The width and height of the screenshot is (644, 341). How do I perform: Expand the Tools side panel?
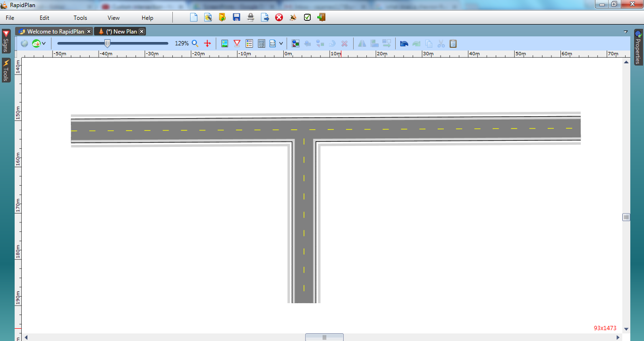(6, 70)
